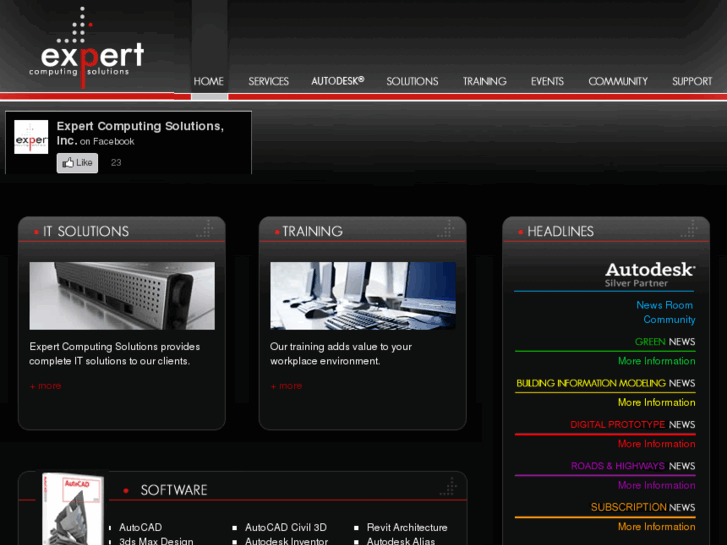Open the COMMUNITY menu

(618, 81)
